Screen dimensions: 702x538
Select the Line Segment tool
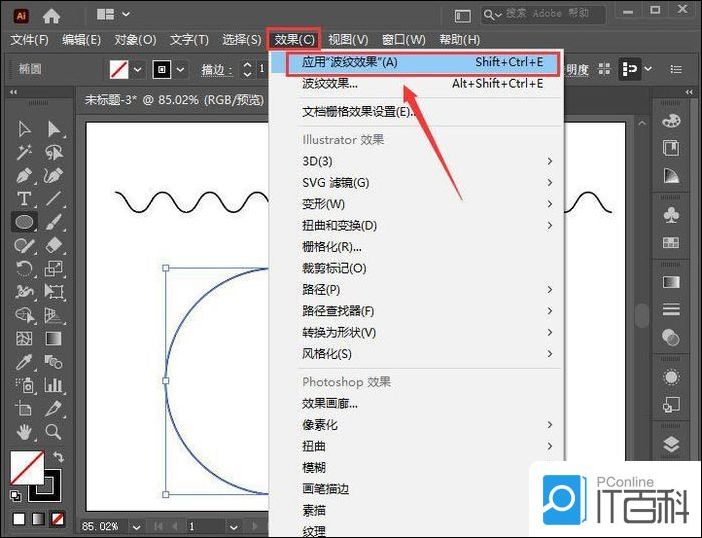point(54,199)
